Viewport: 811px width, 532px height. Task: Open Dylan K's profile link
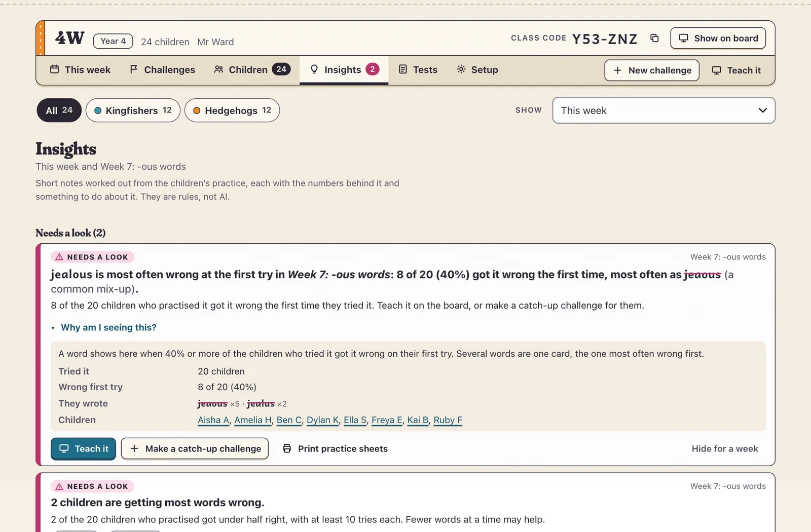point(323,420)
